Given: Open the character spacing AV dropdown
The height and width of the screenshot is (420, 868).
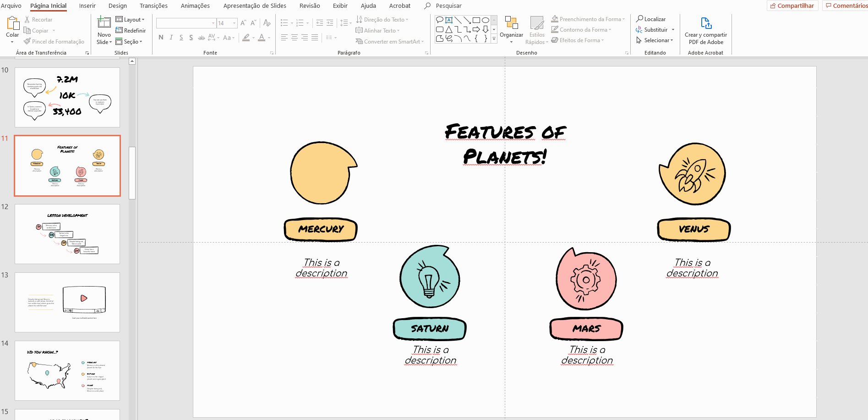Looking at the screenshot, I should point(213,38).
